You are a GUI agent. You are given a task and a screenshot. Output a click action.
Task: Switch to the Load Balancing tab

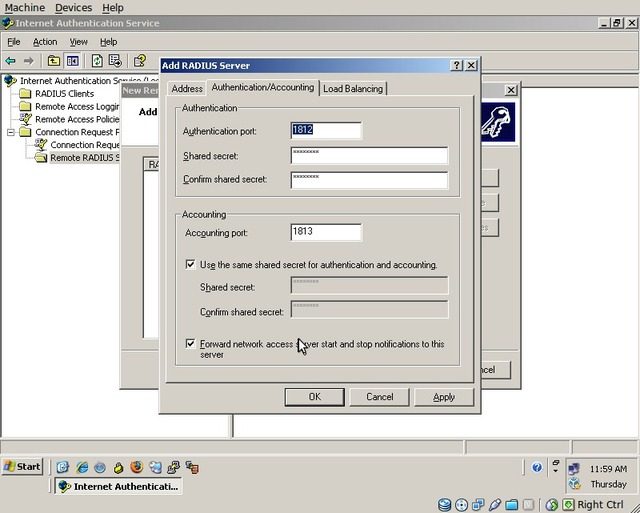click(x=353, y=89)
